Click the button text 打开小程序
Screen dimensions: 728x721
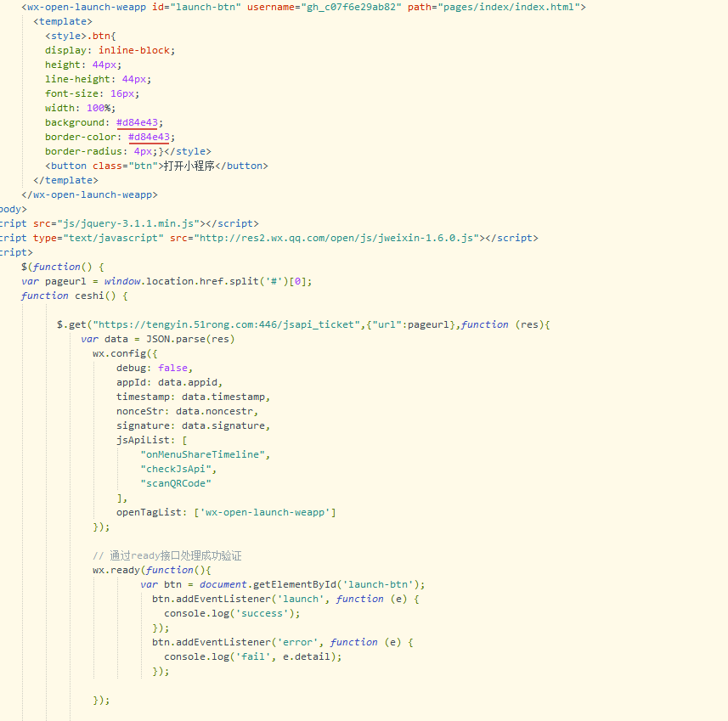click(x=189, y=166)
